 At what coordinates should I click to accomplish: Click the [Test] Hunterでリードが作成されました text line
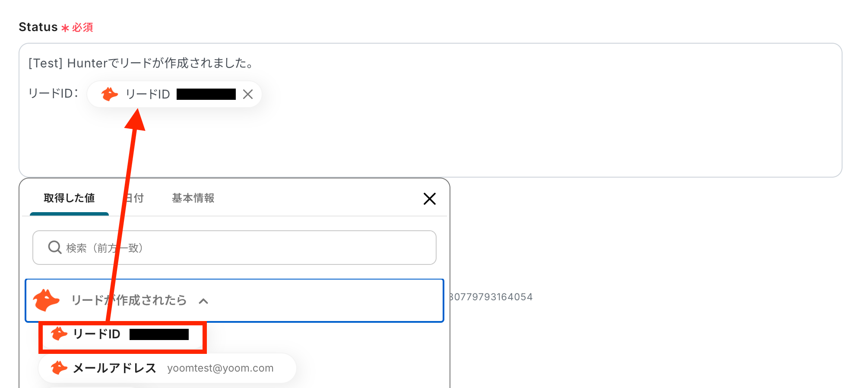(141, 64)
